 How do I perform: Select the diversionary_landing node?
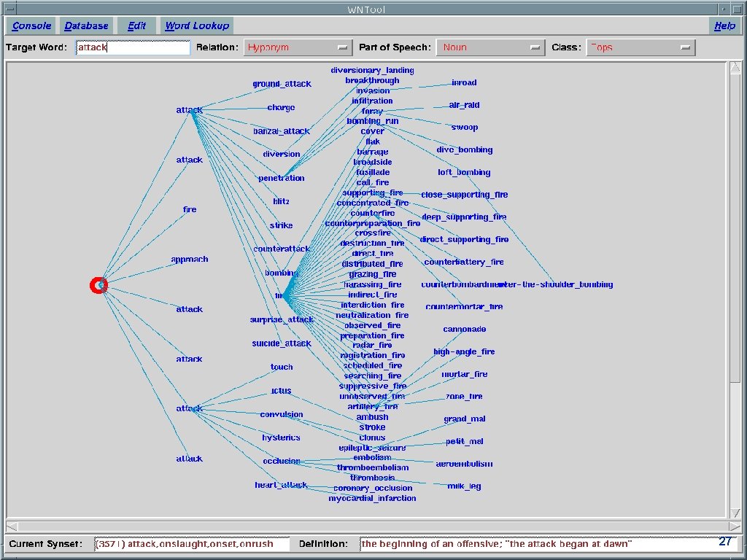point(373,71)
